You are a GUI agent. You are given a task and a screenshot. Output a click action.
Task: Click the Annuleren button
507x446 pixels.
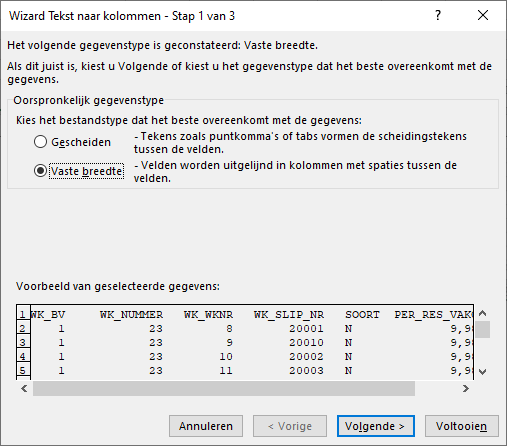click(x=206, y=426)
